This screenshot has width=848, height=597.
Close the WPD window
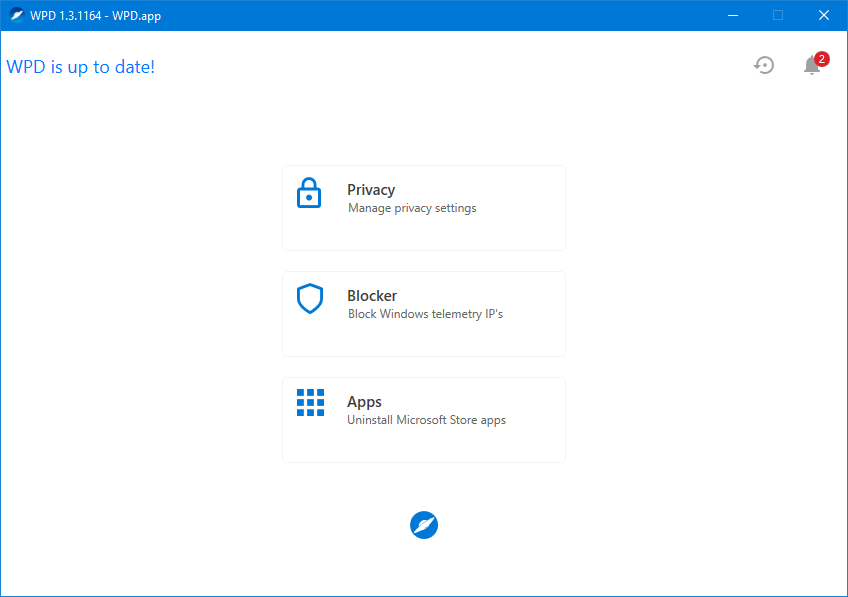click(x=824, y=15)
